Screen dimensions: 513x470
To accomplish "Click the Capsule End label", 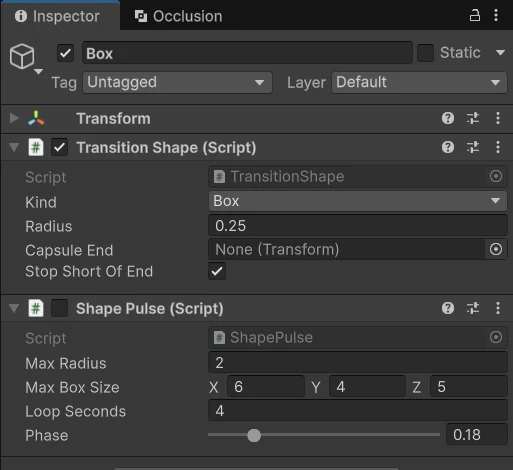I will tap(69, 250).
